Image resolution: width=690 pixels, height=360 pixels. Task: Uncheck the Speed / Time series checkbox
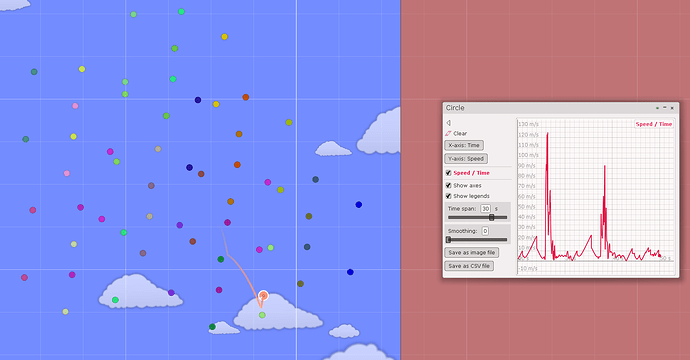click(x=448, y=173)
